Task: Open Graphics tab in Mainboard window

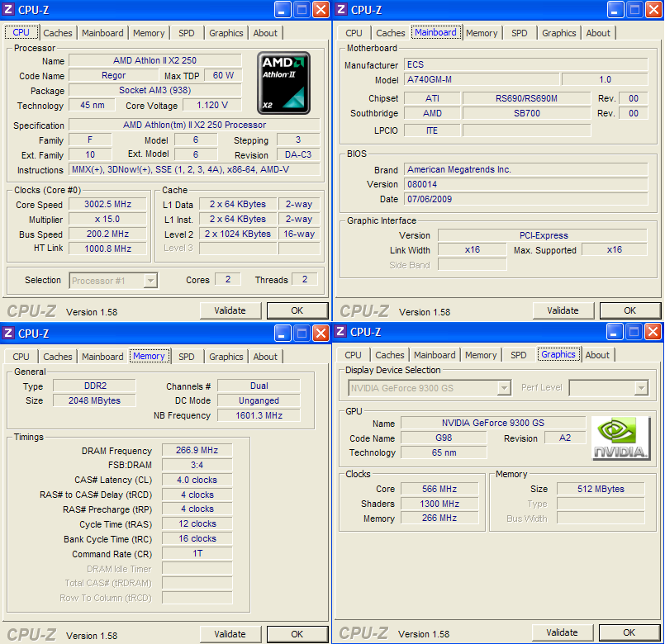Action: (559, 33)
